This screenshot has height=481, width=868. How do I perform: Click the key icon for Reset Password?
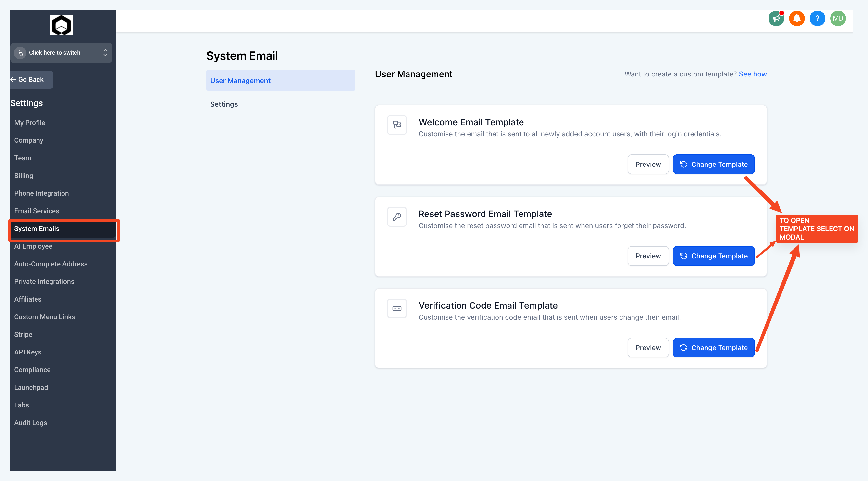(397, 217)
